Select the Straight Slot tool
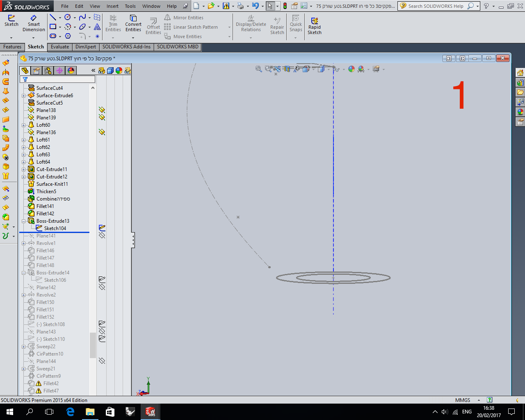Screen dimensions: 525x420 [x=53, y=36]
